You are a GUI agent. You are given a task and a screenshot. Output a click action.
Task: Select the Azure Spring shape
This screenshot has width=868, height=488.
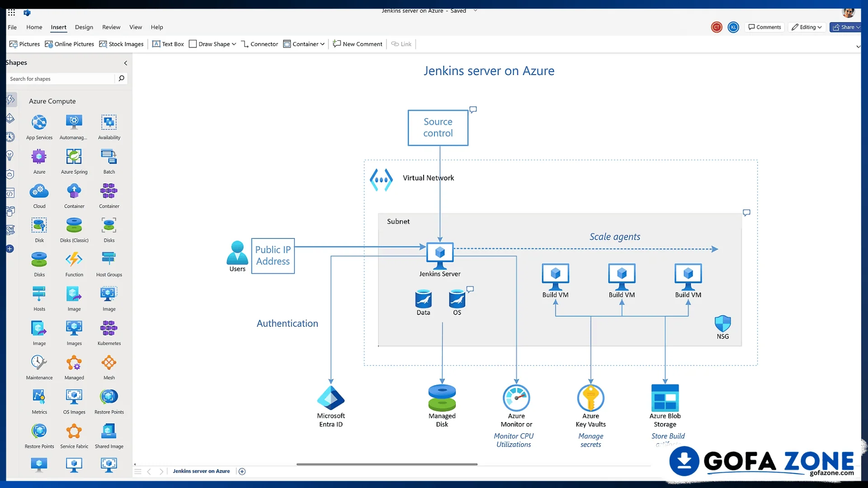tap(74, 161)
